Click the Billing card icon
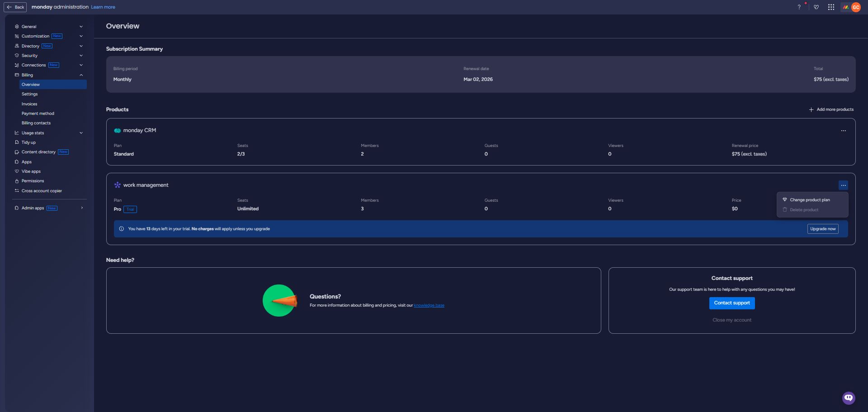868x412 pixels. click(x=17, y=75)
